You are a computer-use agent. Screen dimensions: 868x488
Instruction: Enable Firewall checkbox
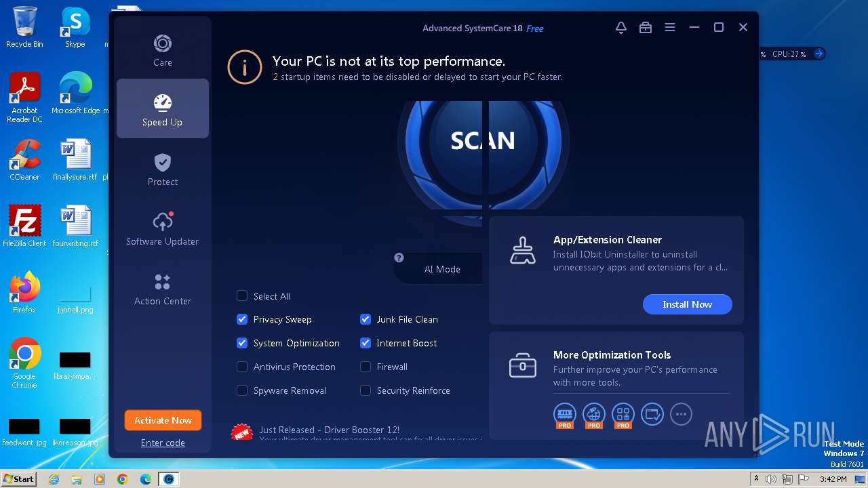366,367
